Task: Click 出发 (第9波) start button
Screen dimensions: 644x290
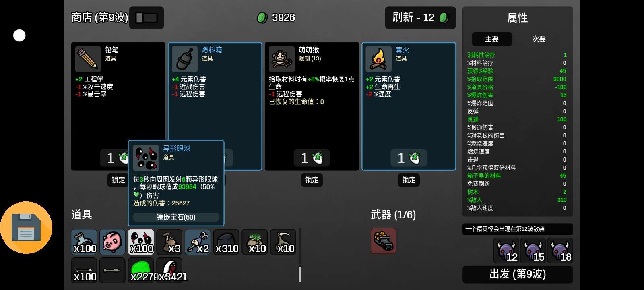Action: pos(518,274)
